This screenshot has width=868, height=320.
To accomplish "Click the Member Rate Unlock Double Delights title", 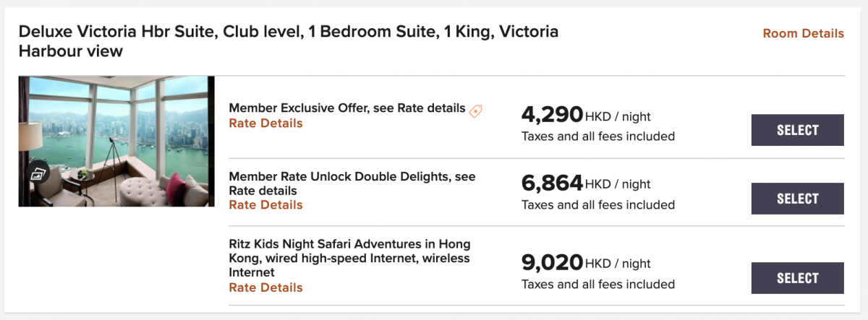I will (x=352, y=183).
